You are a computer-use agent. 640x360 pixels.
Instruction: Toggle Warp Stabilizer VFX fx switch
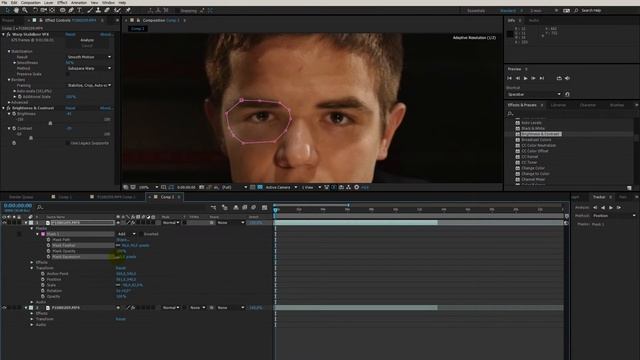[x=8, y=35]
